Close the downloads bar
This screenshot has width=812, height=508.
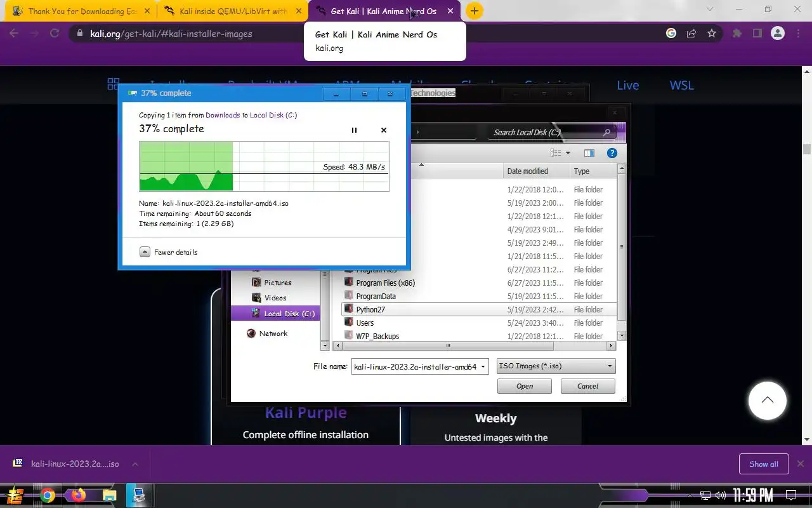801,464
